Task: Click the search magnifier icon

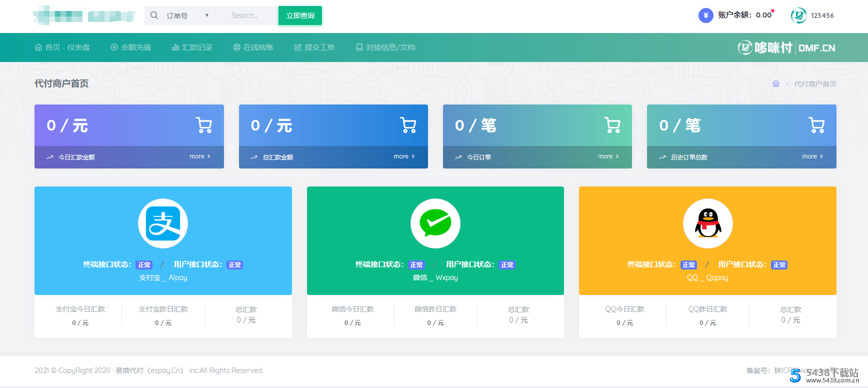Action: click(x=154, y=15)
